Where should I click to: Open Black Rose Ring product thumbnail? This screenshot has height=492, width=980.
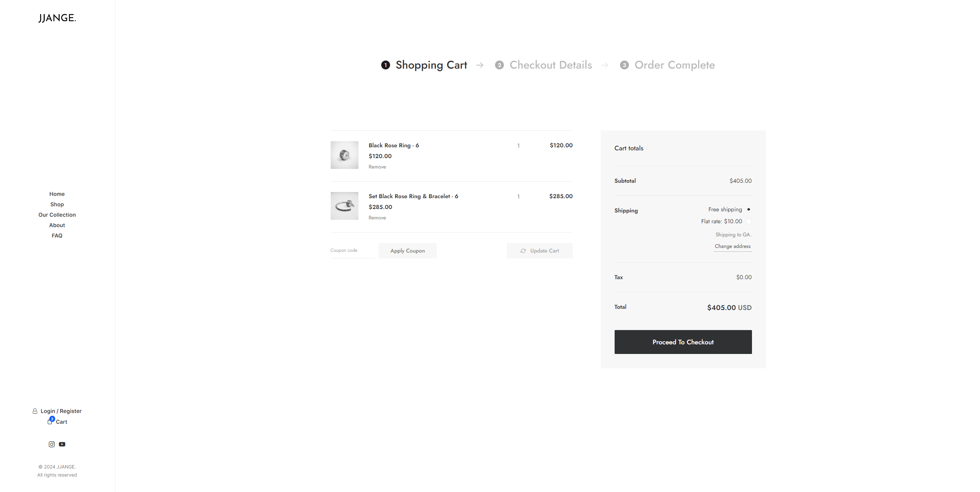(344, 155)
